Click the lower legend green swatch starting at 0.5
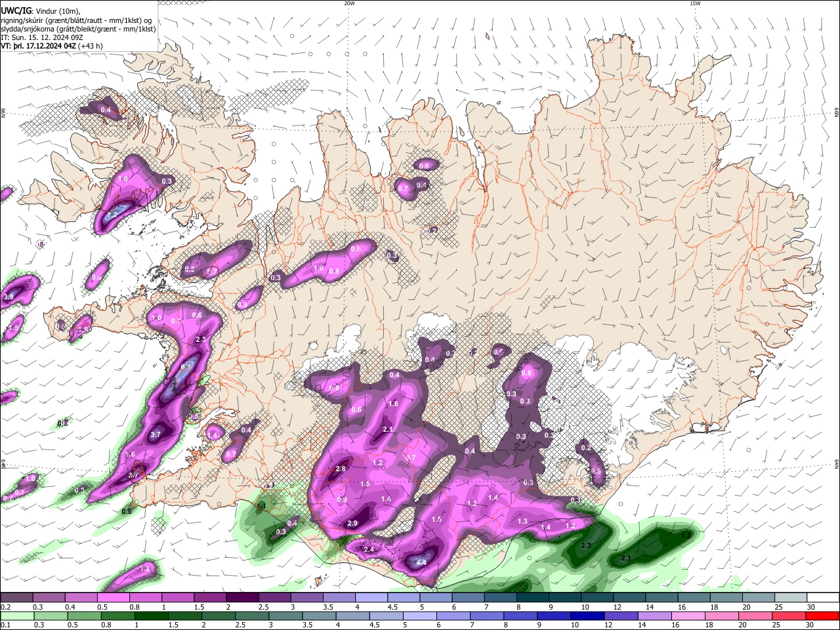The image size is (840, 630). (85, 616)
